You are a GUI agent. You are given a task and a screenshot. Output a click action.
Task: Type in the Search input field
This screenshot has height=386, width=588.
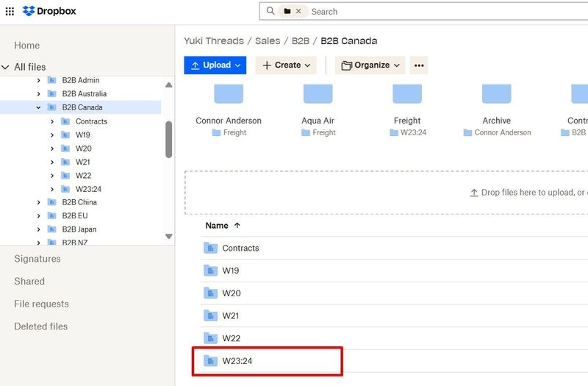441,12
